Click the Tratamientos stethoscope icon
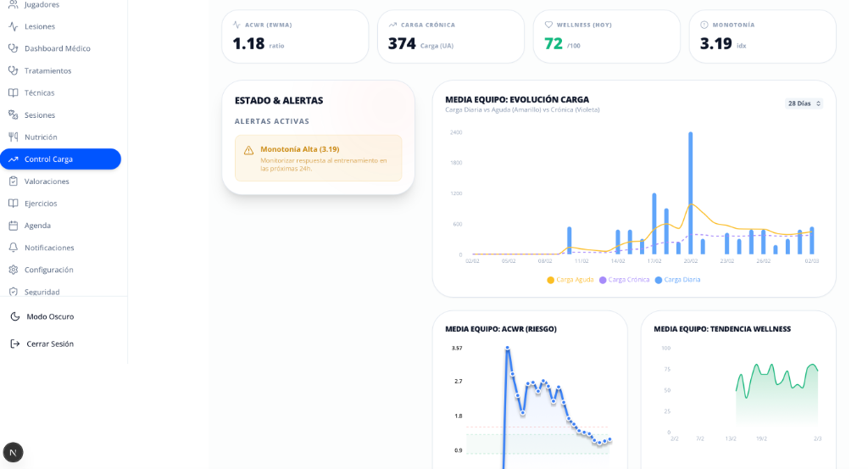Screen dimensions: 868x469 point(13,70)
